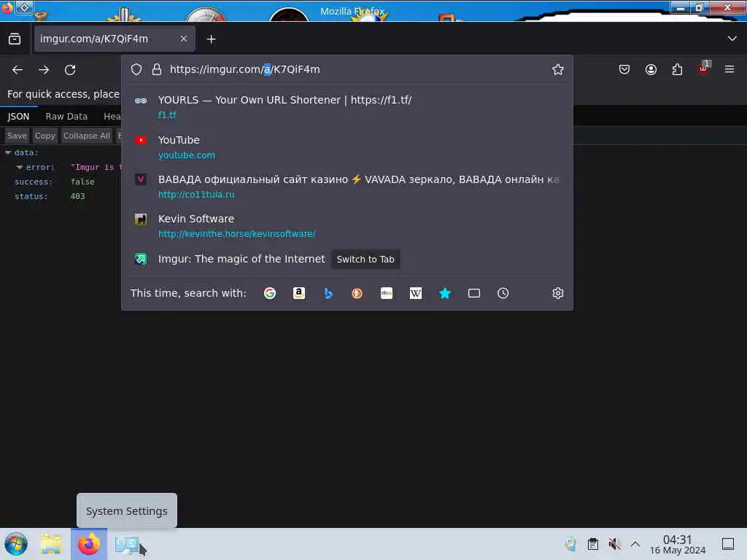The height and width of the screenshot is (560, 747).
Task: Open the Extensions puzzle icon
Action: (677, 69)
